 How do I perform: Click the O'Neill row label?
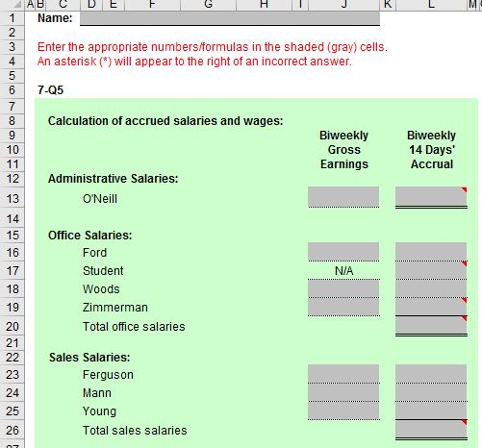click(100, 199)
